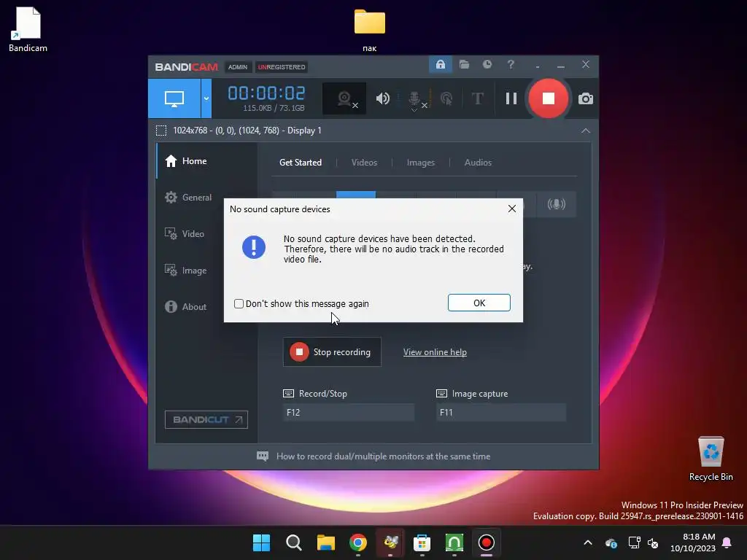
Task: Stop recording with the red round button
Action: pyautogui.click(x=549, y=98)
